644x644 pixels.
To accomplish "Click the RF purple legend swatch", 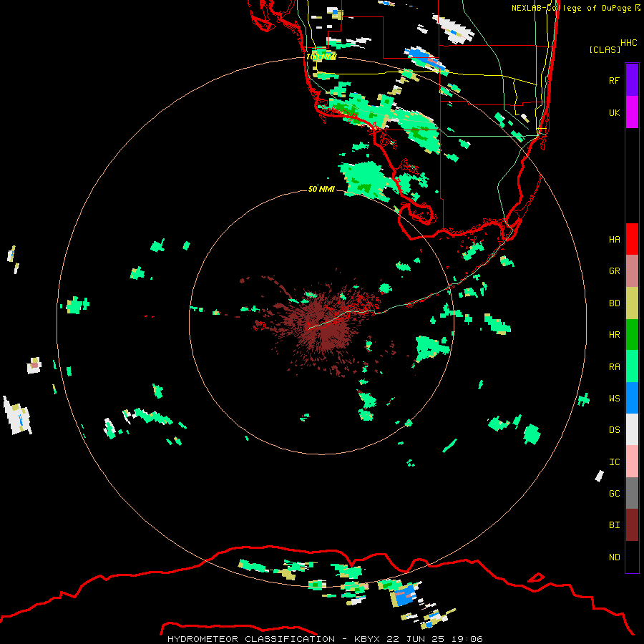I will [632, 80].
